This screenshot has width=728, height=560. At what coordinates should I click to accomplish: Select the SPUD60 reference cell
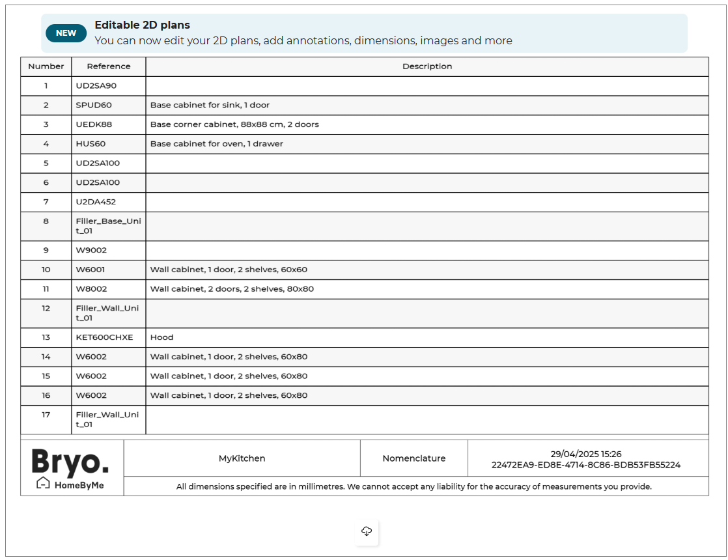pyautogui.click(x=94, y=105)
